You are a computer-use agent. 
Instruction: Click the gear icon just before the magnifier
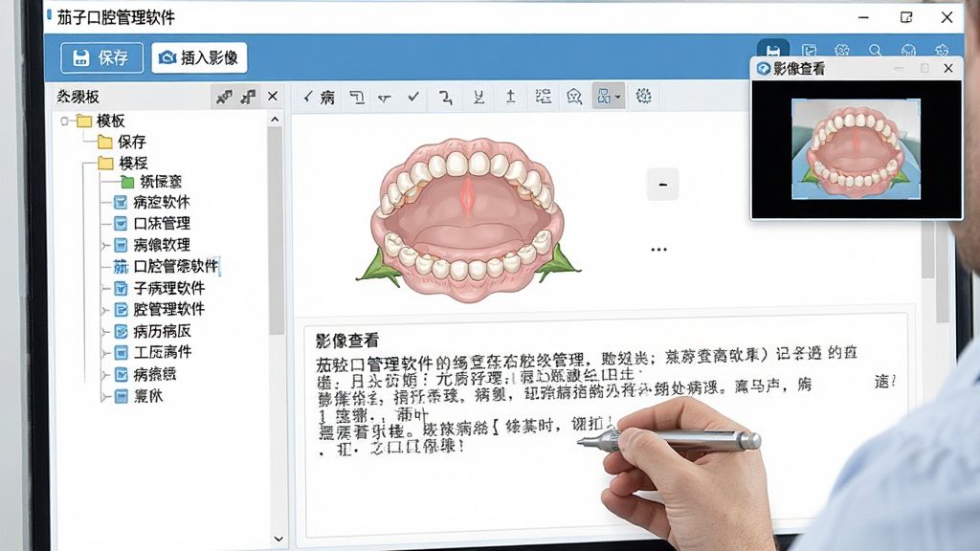[842, 50]
